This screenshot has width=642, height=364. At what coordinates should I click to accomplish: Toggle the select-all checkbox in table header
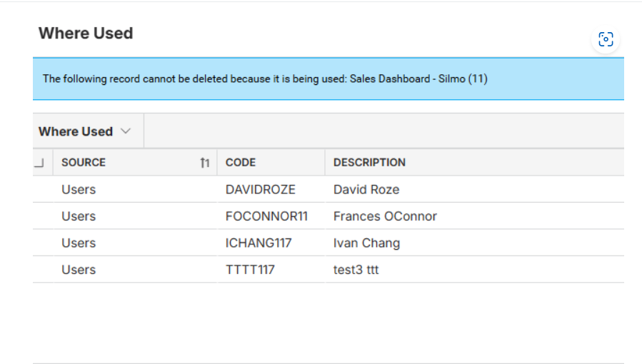coord(39,163)
